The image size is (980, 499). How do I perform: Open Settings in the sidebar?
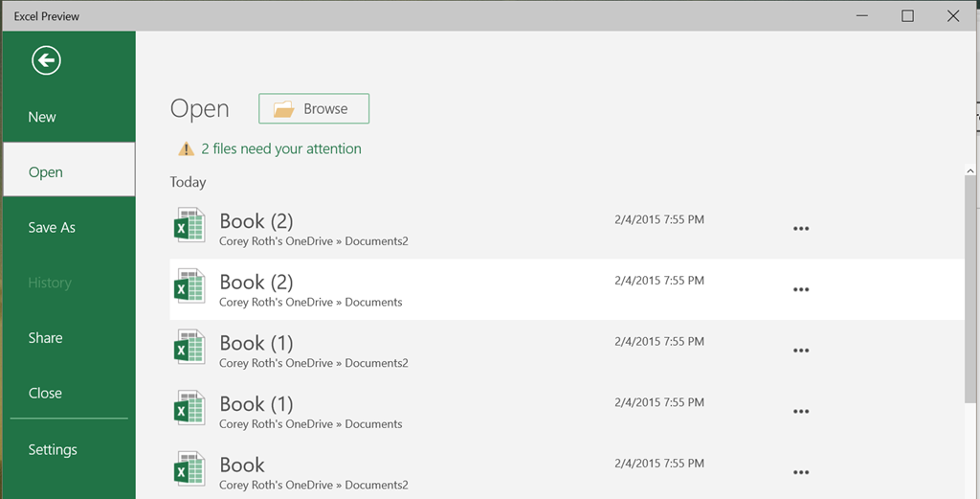[x=69, y=449]
